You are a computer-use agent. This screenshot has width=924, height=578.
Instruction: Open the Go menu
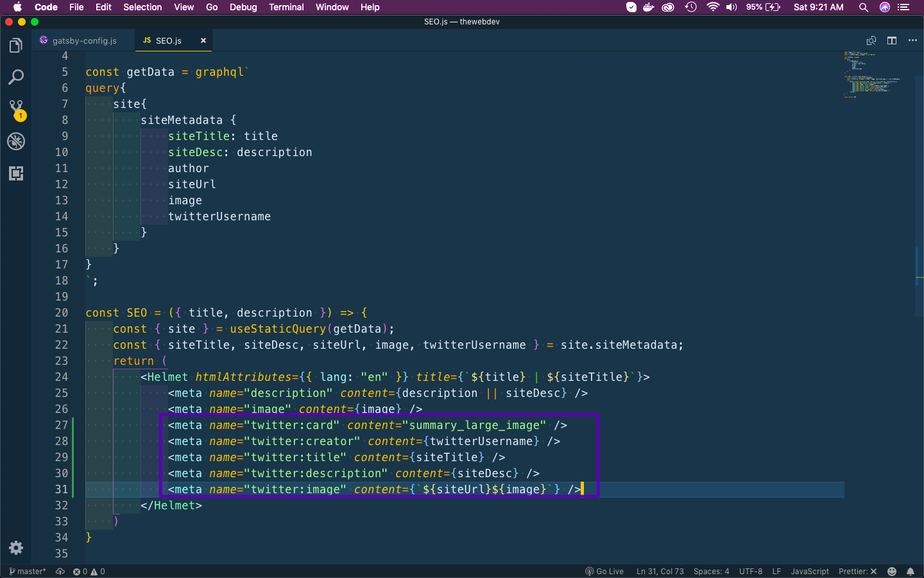[212, 7]
